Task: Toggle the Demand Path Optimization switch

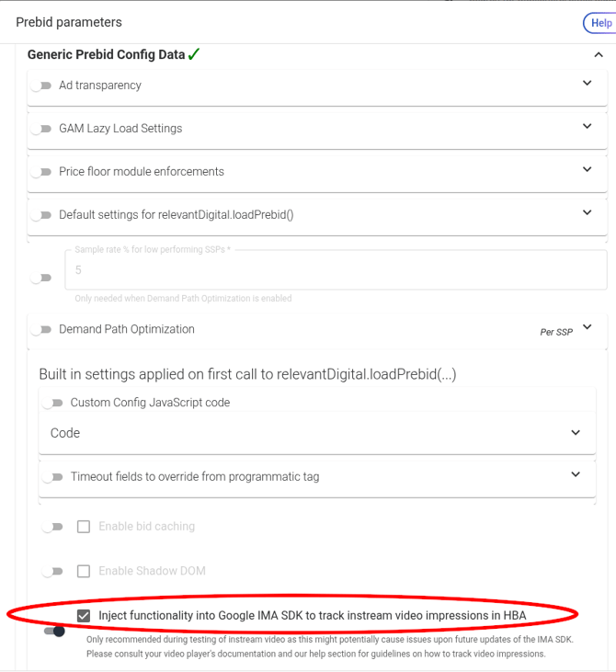Action: pos(40,329)
